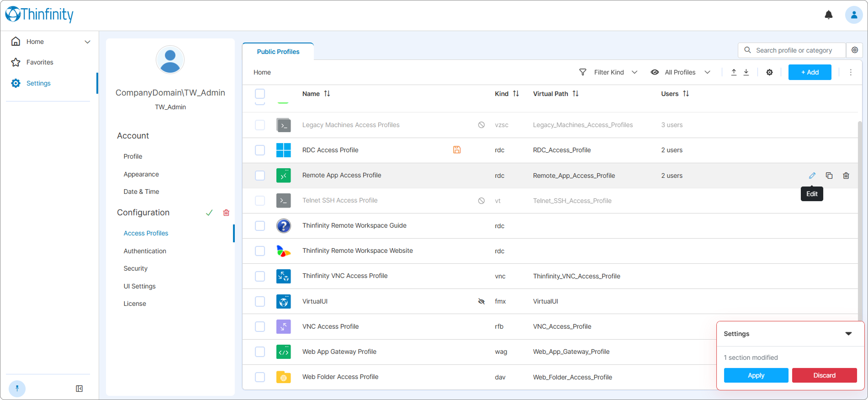Open the gear settings icon in profiles toolbar

(769, 72)
